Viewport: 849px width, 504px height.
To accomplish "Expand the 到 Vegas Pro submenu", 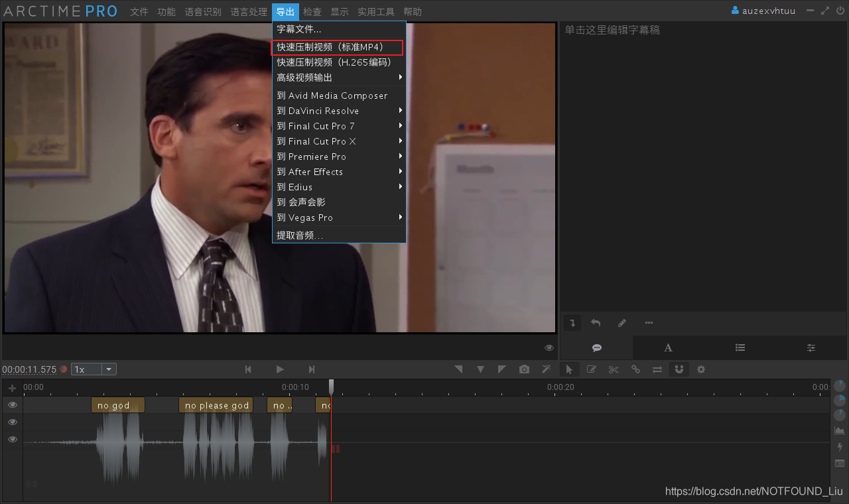I will coord(339,218).
